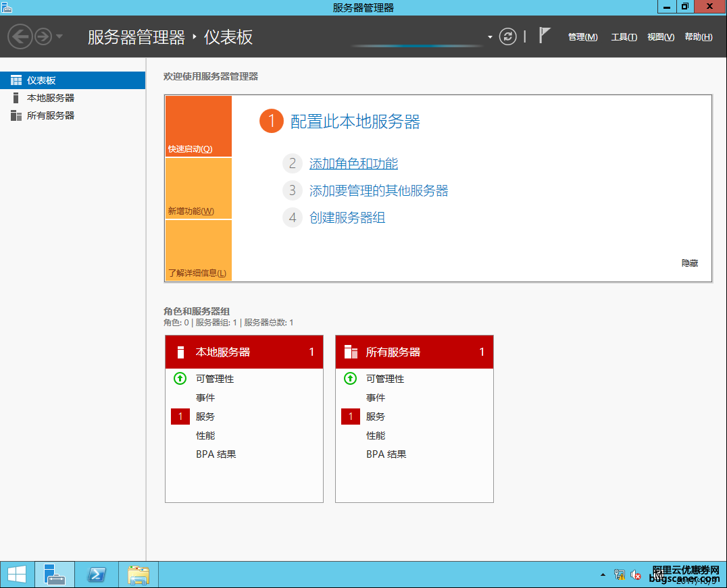Select the 新增功能(W) orange tile
Screen dimensions: 727x588
[x=198, y=188]
